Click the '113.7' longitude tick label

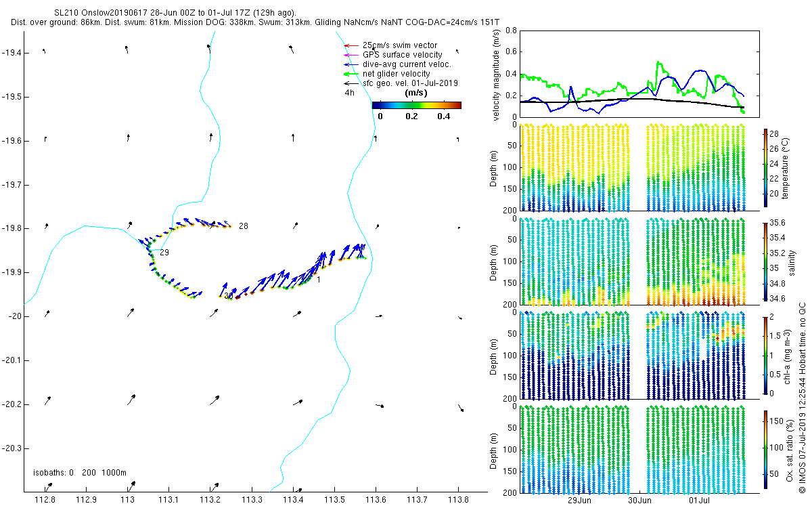(x=417, y=501)
